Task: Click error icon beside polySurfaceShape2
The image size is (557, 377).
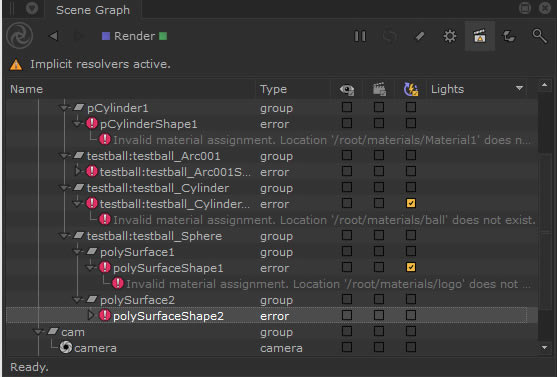Action: (x=105, y=315)
